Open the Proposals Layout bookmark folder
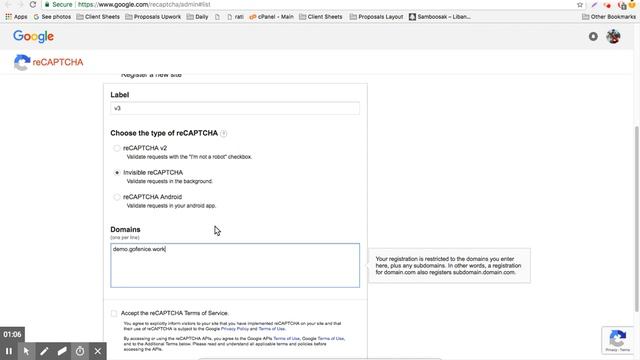 click(x=376, y=17)
